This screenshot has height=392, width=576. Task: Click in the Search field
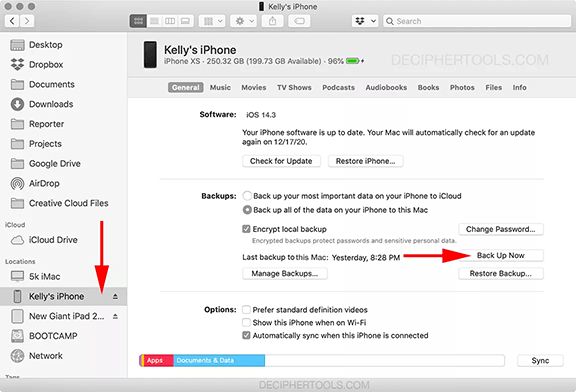(477, 21)
